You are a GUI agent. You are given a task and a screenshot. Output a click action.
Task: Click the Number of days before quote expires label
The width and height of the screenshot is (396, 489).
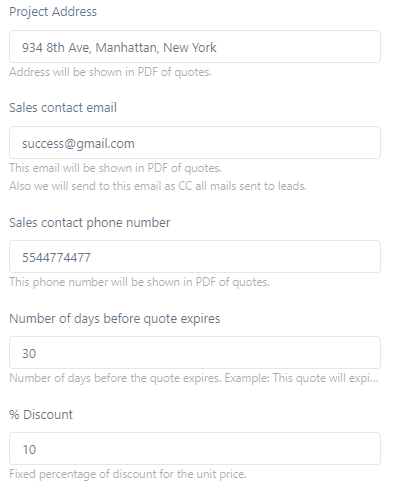pyautogui.click(x=115, y=319)
